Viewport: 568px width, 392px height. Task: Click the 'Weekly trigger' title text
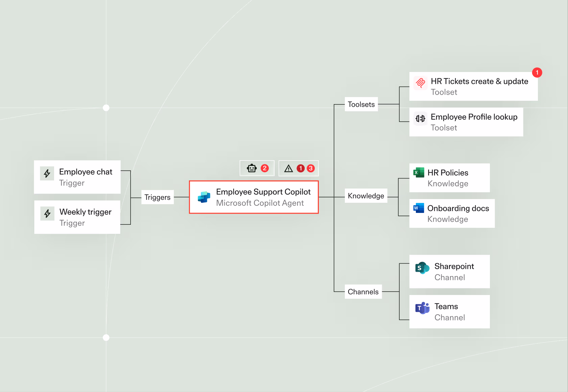click(x=86, y=212)
